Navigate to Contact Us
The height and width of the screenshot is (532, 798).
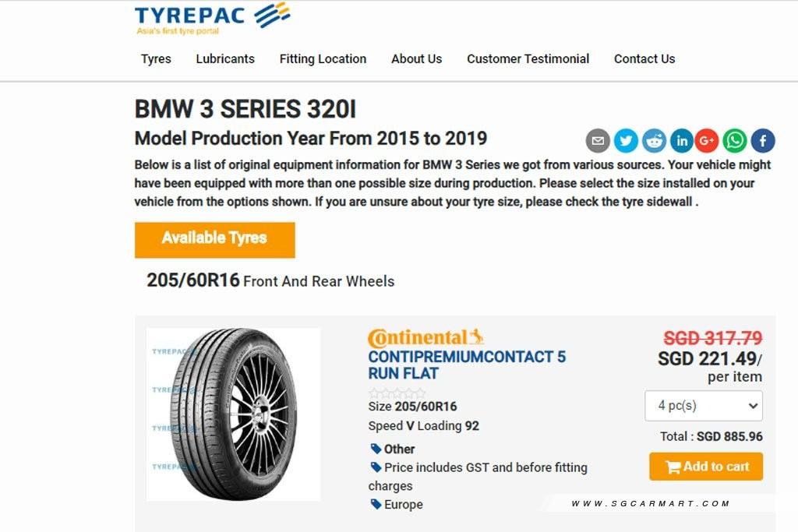pos(644,58)
